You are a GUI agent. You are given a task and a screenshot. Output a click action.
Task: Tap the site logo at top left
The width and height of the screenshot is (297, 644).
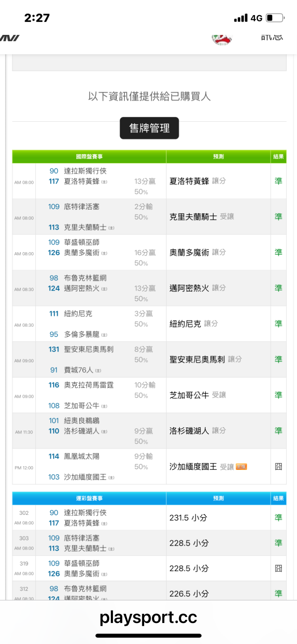pos(10,38)
